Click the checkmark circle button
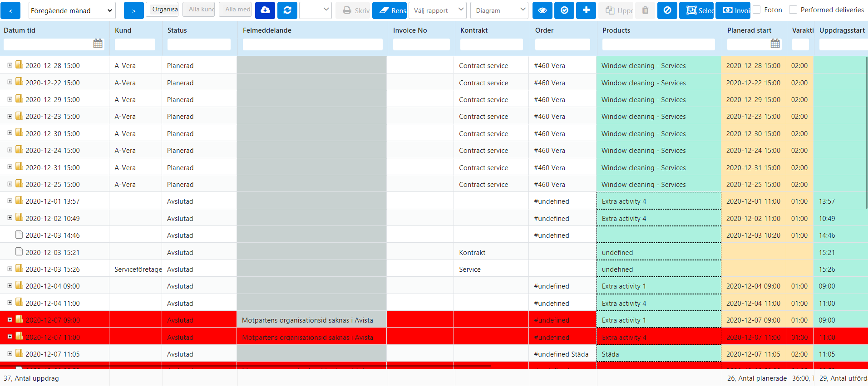The height and width of the screenshot is (387, 868). [x=564, y=10]
